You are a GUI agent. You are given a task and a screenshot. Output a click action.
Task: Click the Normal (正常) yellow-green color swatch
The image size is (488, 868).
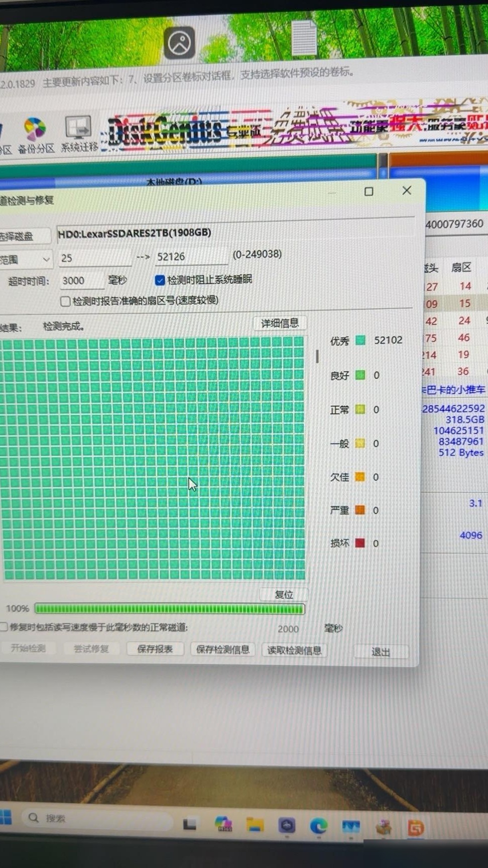pos(360,409)
